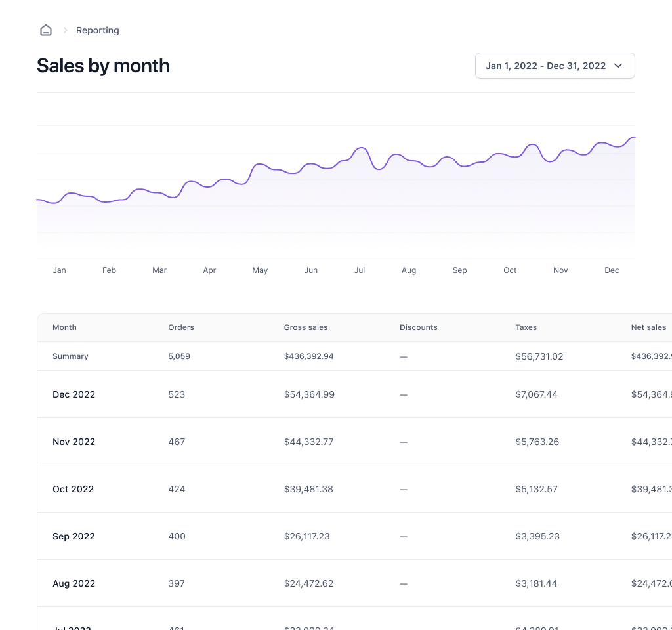This screenshot has height=630, width=672.
Task: Click the 424 orders cell
Action: tap(177, 488)
